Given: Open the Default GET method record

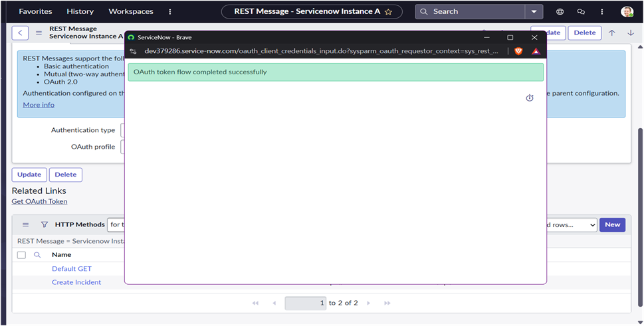Looking at the screenshot, I should click(72, 269).
